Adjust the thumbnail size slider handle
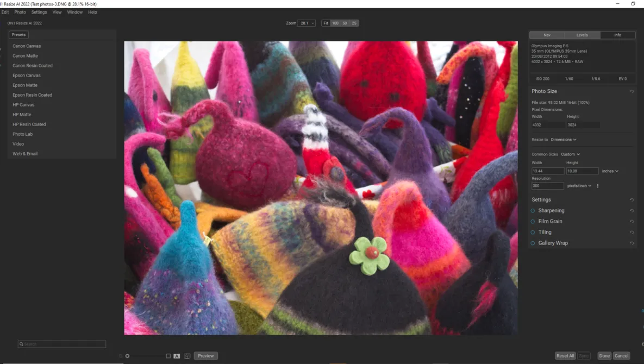This screenshot has height=364, width=644. (127, 356)
